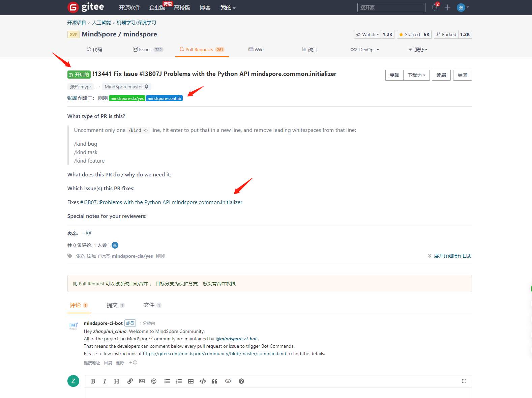
Task: Open 开源软件 in the top navigation
Action: [129, 8]
